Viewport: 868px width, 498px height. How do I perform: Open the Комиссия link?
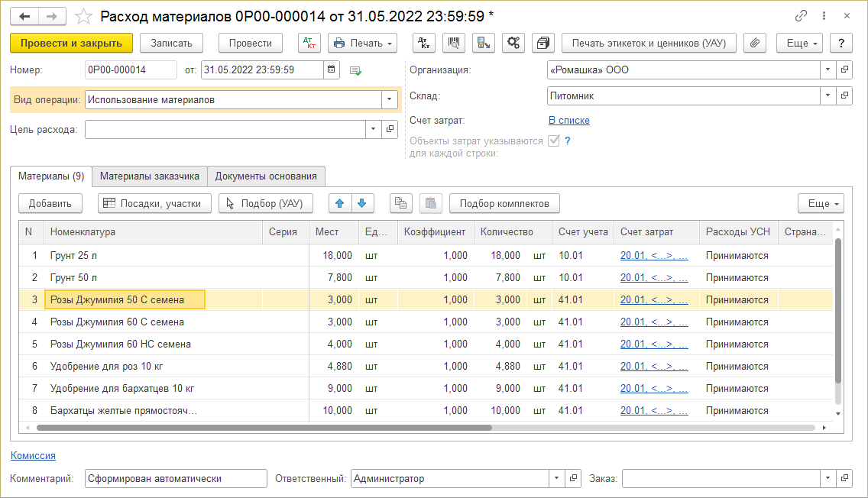[33, 455]
